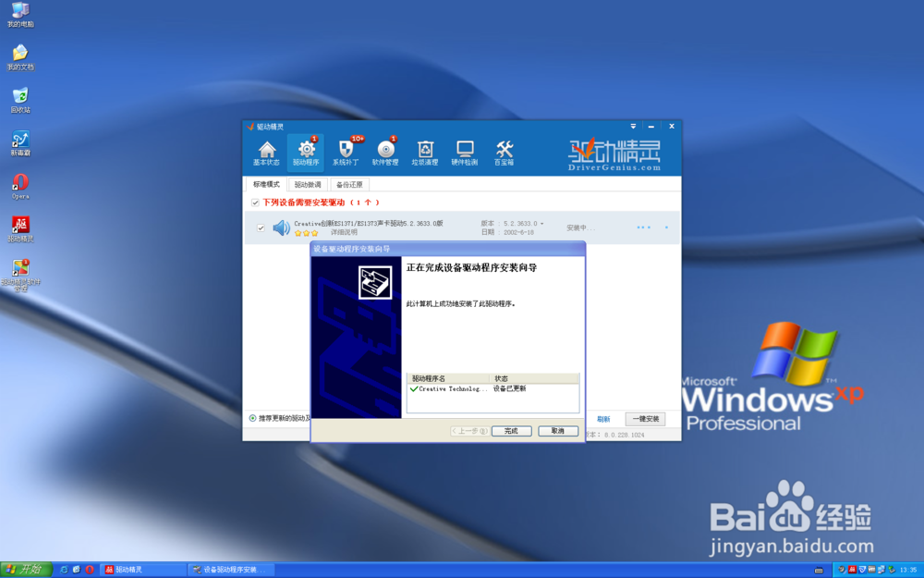Select Creative Technolog... row in wizard list
Viewport: 924px width, 578px height.
click(492, 388)
